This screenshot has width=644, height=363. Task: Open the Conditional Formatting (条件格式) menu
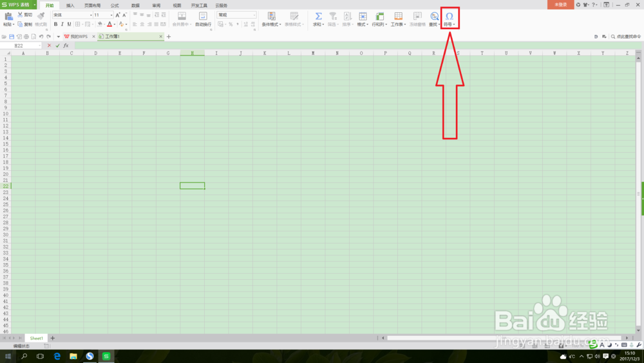pyautogui.click(x=272, y=19)
